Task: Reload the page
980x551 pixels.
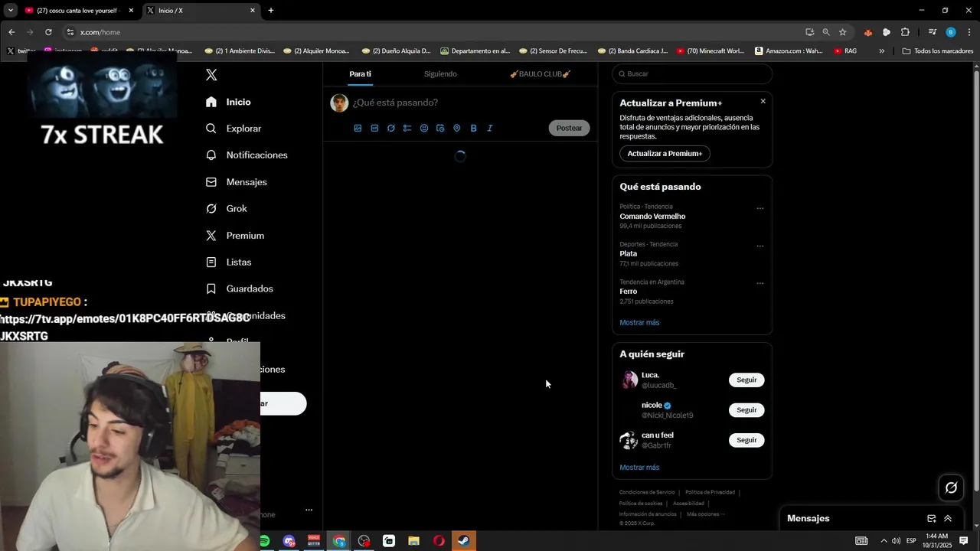Action: pos(48,32)
